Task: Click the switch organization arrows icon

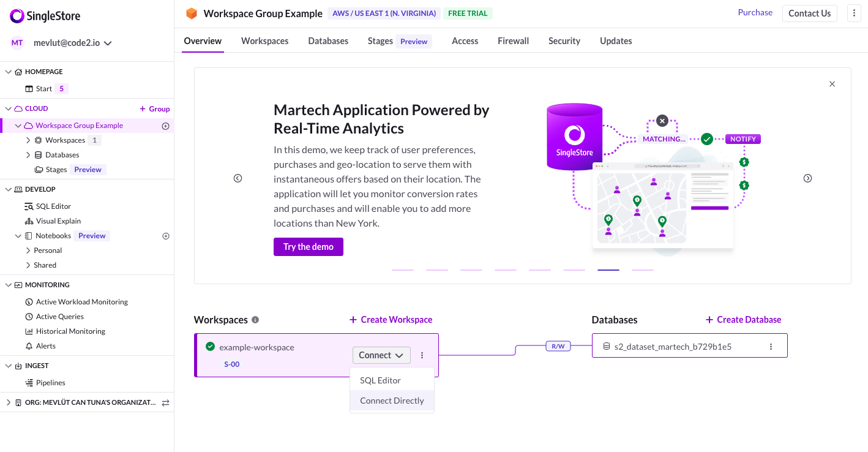Action: tap(165, 402)
